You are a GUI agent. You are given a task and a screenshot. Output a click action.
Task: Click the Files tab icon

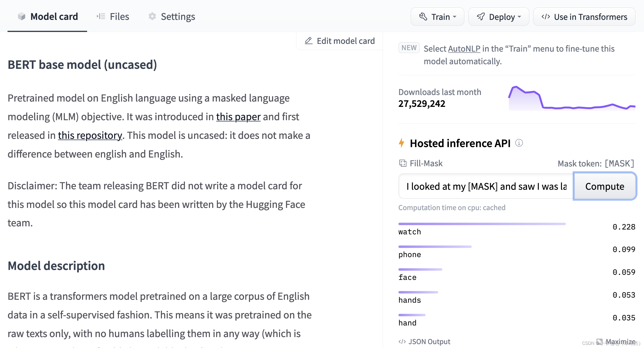tap(100, 16)
